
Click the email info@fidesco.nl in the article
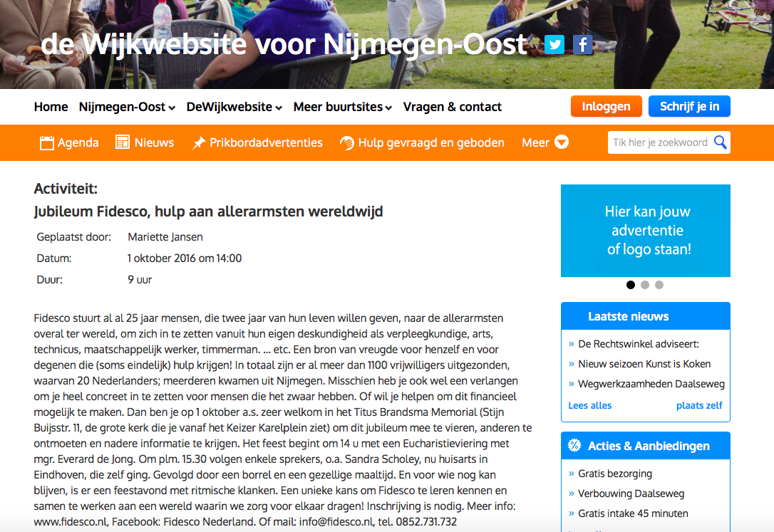(x=336, y=521)
